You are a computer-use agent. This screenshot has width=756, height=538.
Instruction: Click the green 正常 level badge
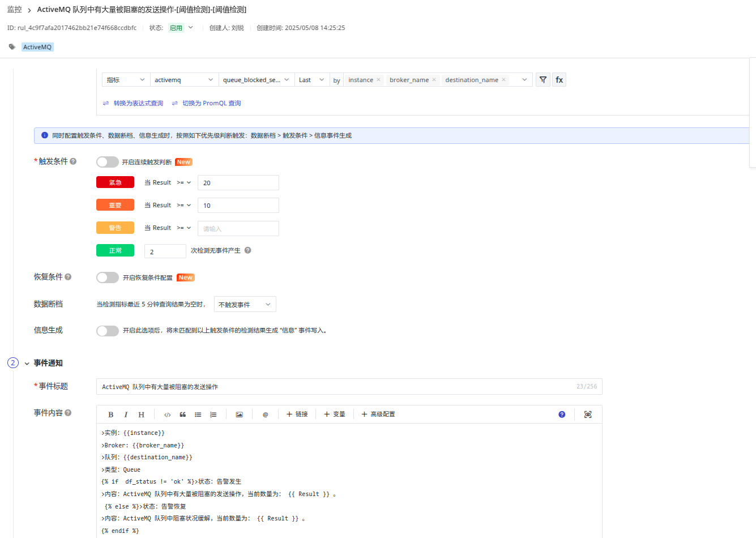pyautogui.click(x=115, y=250)
